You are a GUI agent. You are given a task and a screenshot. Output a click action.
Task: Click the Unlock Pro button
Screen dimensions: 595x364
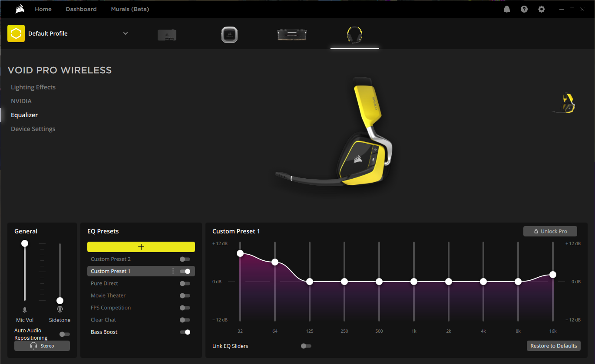coord(550,231)
